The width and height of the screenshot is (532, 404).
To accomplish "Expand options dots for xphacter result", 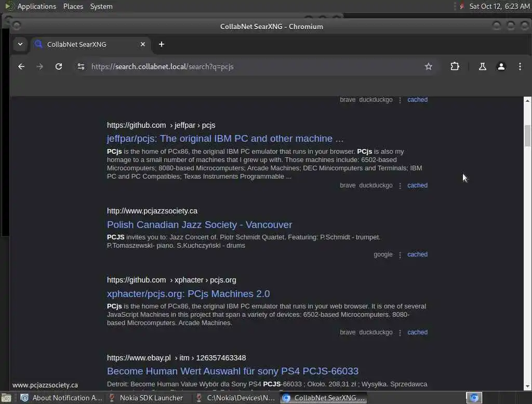I will point(400,332).
